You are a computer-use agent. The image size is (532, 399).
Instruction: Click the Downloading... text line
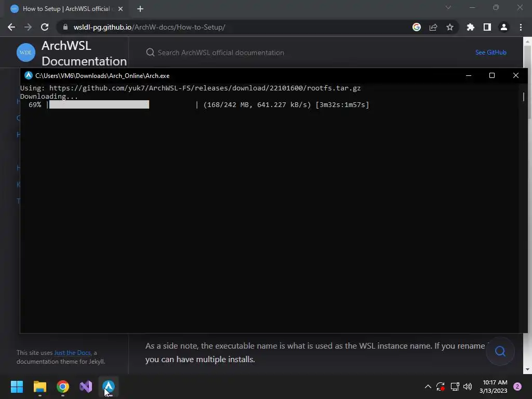(49, 96)
